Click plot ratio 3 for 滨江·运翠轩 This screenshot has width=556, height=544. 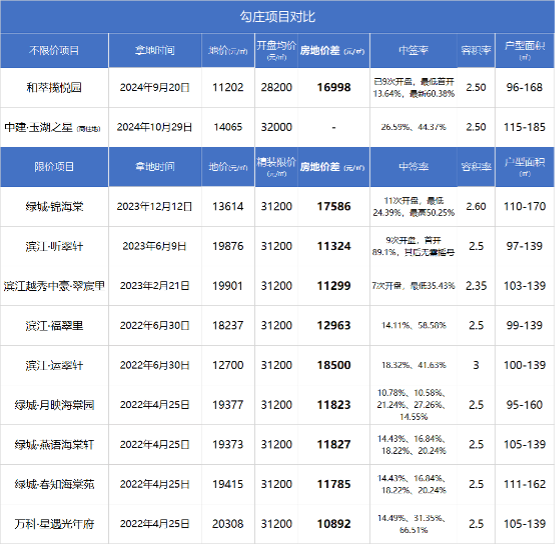point(476,365)
